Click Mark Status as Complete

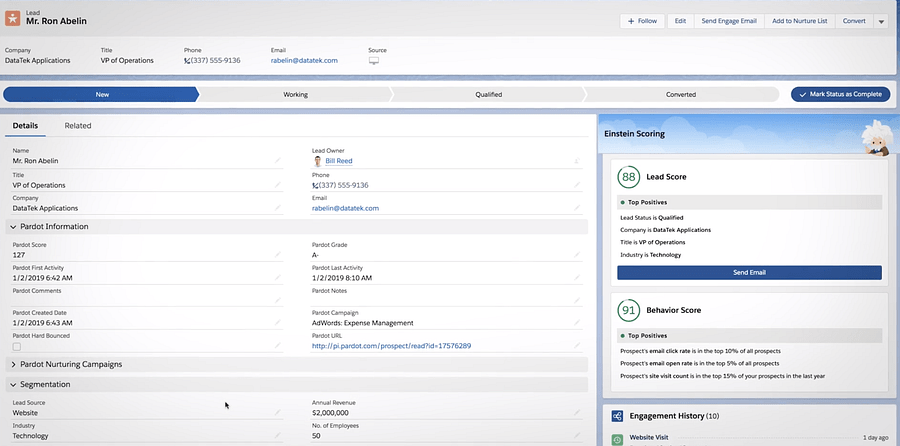coord(840,94)
